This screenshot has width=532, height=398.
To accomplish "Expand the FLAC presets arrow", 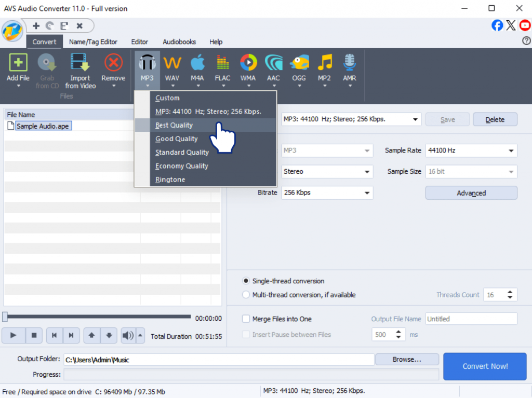I will (223, 86).
